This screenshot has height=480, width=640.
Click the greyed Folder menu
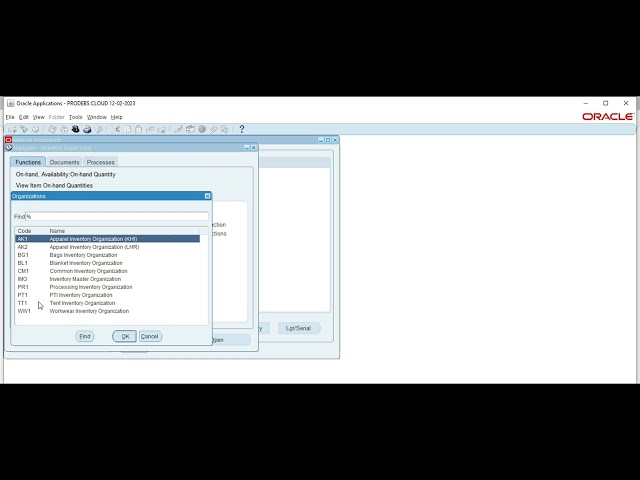(x=56, y=117)
